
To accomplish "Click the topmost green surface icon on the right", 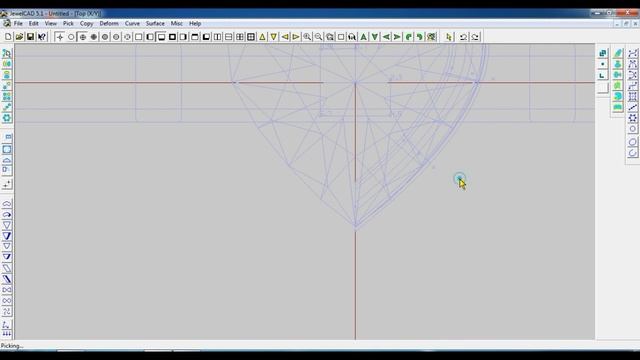I will [x=618, y=53].
